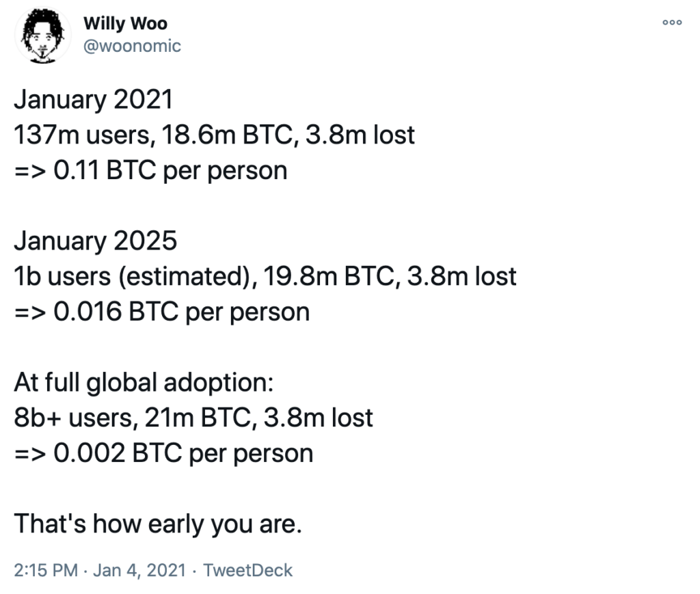
Task: Click '19.8m BTC' in the 2025 line
Action: (332, 276)
